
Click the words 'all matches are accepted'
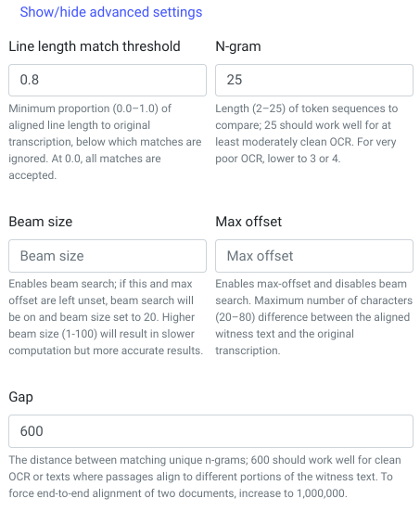click(x=84, y=167)
